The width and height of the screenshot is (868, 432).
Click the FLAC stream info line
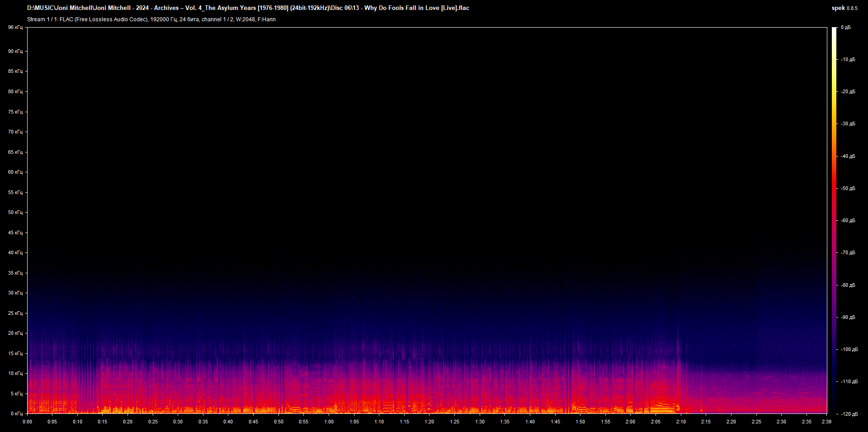[x=151, y=19]
